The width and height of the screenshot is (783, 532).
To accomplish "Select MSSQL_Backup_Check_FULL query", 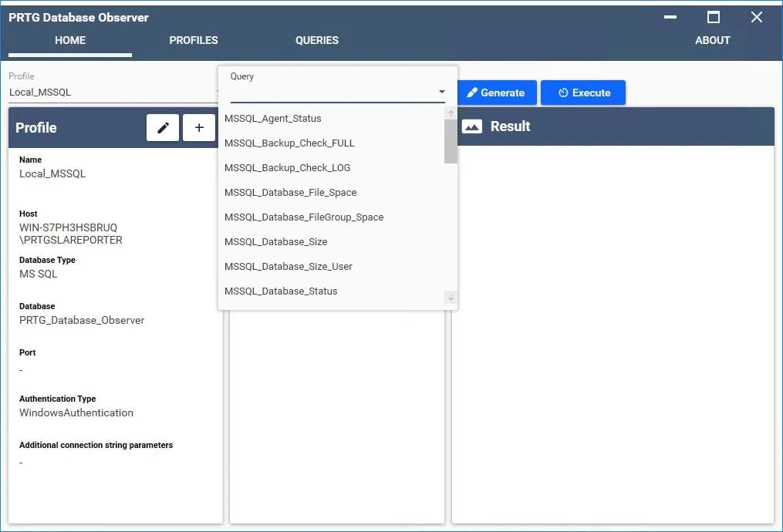I will pos(331,143).
